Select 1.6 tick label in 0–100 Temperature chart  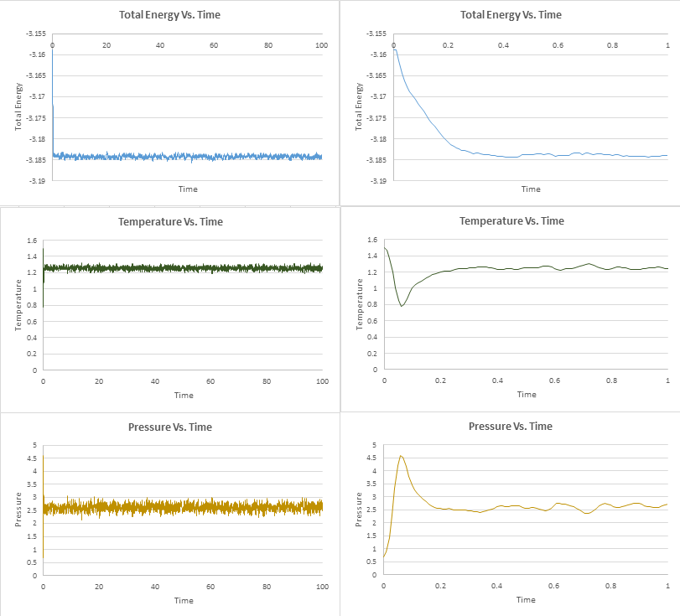32,241
